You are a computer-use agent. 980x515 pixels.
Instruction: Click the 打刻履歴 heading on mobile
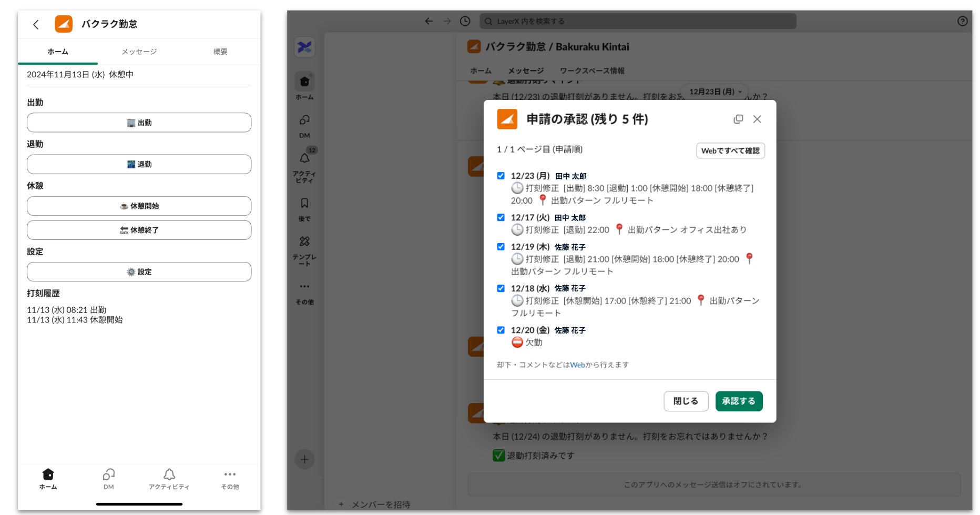tap(43, 294)
